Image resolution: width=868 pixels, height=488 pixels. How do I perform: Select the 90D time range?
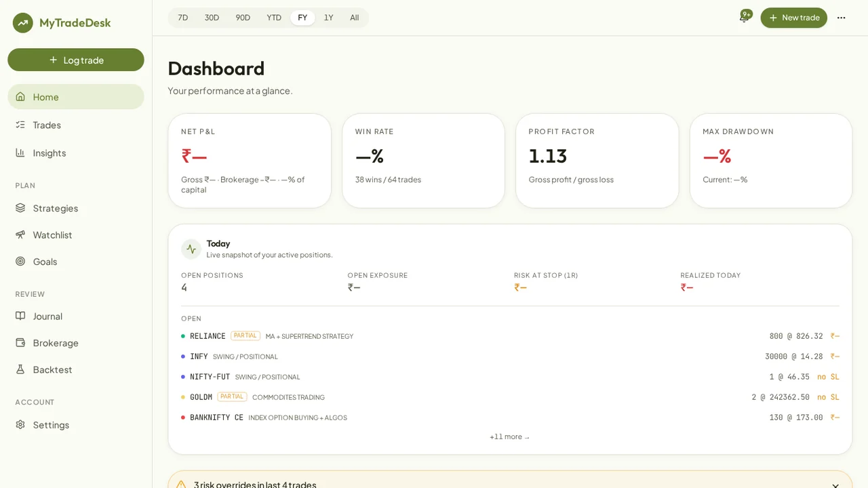pyautogui.click(x=243, y=18)
